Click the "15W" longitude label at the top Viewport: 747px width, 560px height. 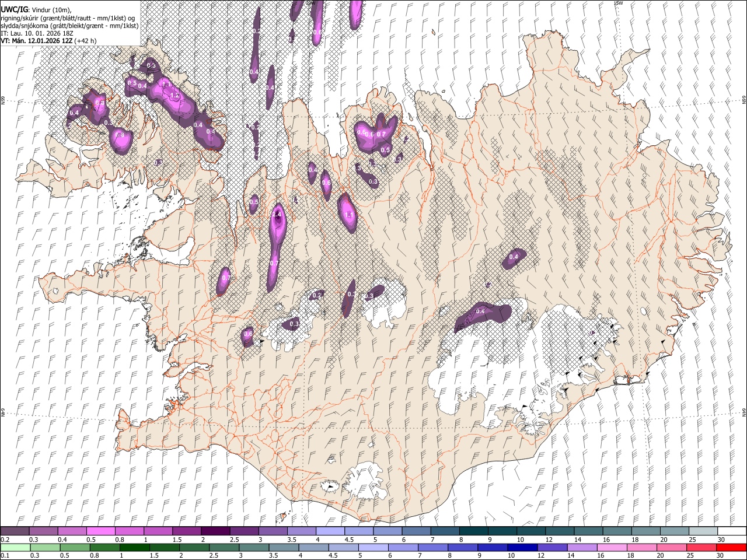(x=618, y=3)
